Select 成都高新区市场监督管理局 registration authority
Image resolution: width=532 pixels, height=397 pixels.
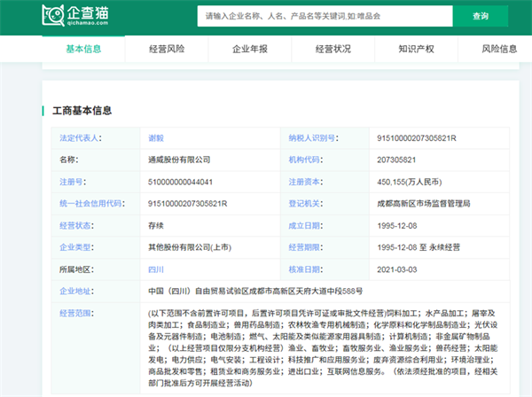(x=422, y=203)
